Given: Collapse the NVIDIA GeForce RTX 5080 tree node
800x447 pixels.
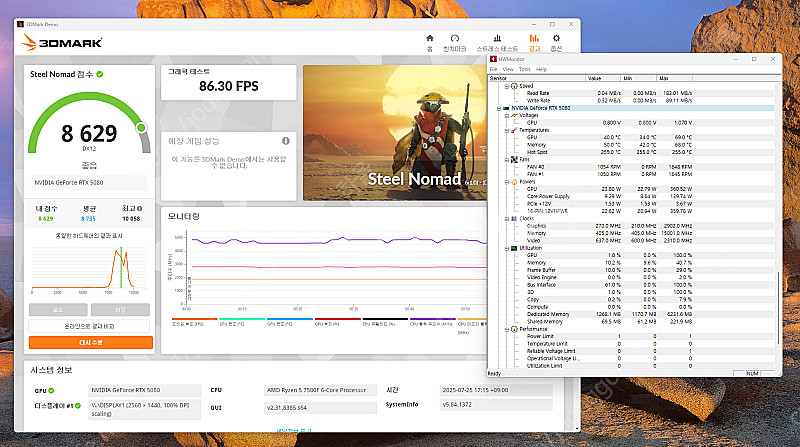Looking at the screenshot, I should coord(499,108).
